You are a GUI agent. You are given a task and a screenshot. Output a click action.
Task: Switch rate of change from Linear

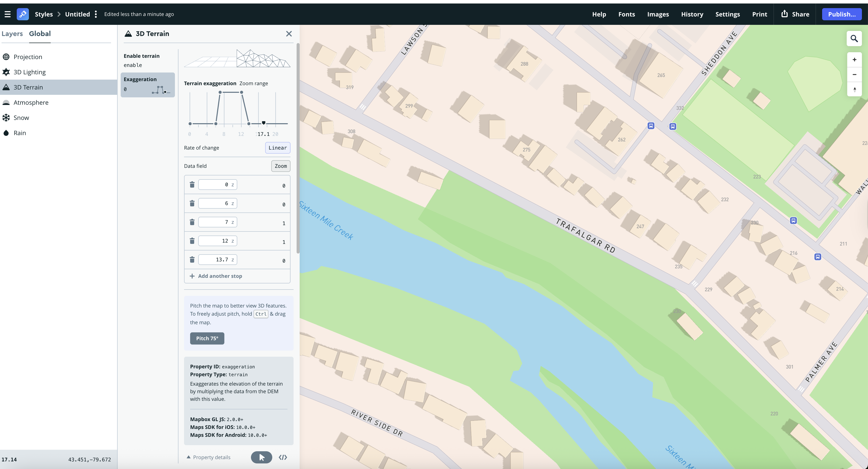coord(277,148)
